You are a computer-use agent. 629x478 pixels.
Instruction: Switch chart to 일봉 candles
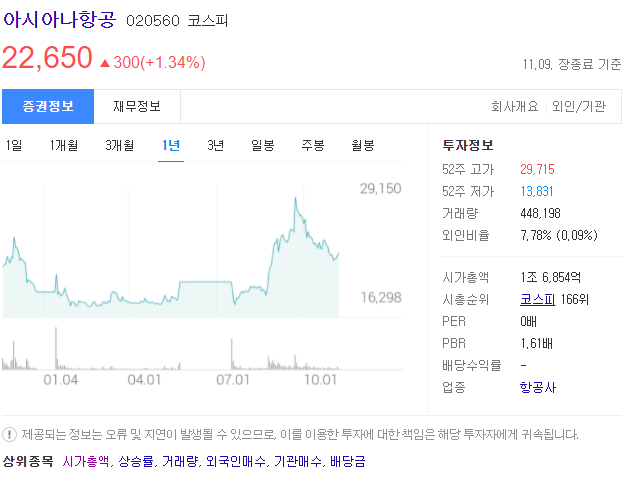click(x=262, y=145)
